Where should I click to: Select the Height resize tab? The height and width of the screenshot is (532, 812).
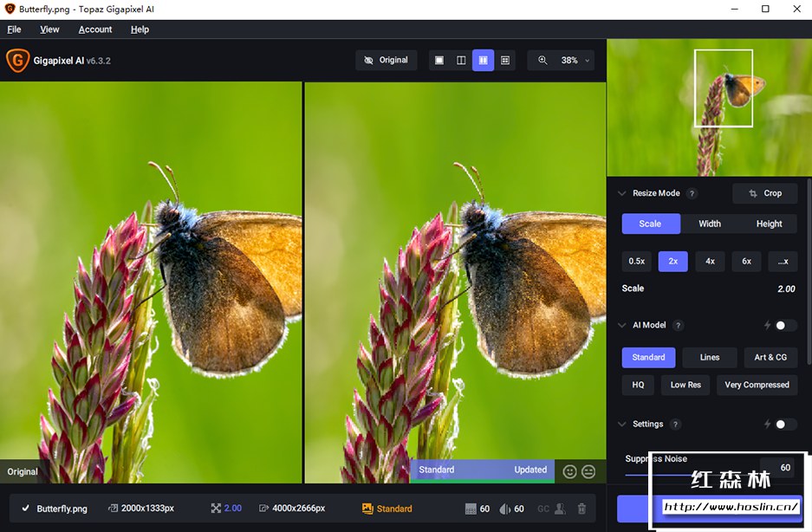[769, 224]
